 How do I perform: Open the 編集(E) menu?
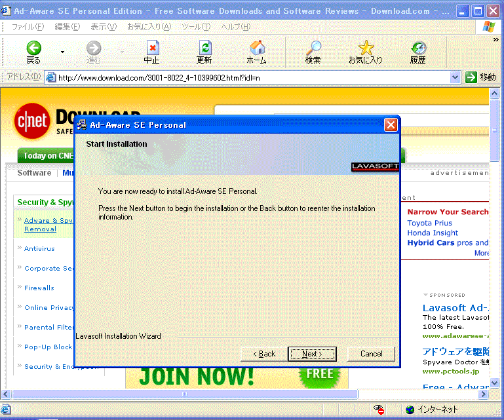[68, 27]
